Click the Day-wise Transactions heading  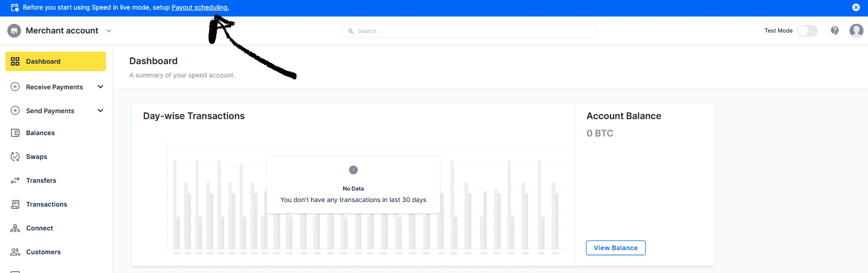point(194,116)
